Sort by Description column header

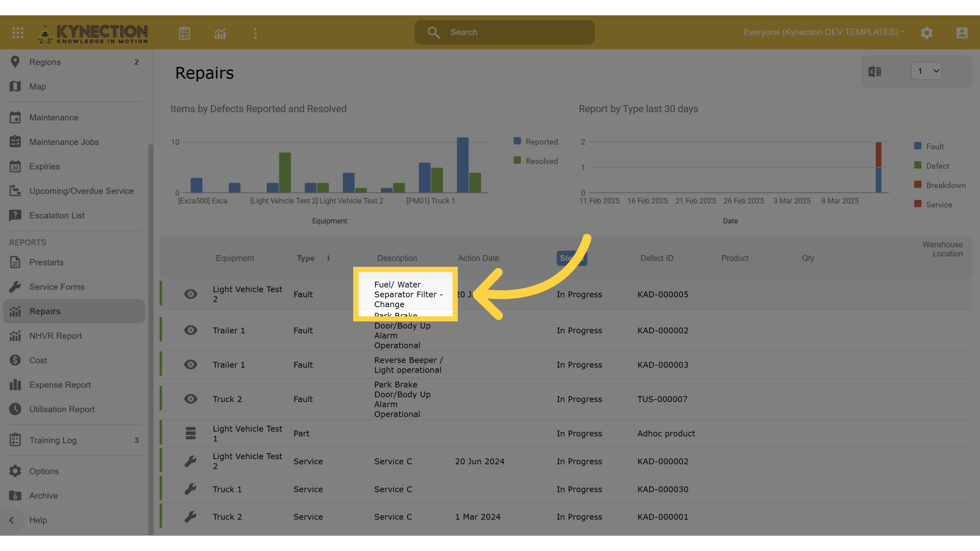(397, 258)
